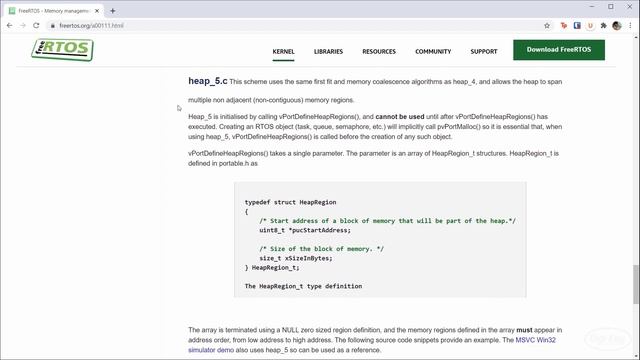Click the 'typedef struct HeapRegion' code line
The image size is (640, 360).
pyautogui.click(x=290, y=202)
